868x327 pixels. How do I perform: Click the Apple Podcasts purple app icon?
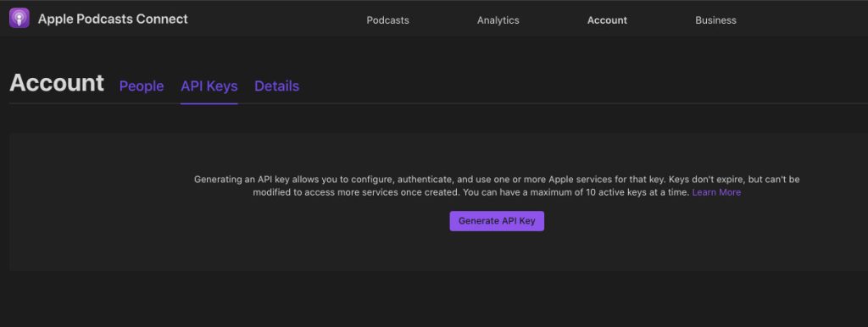(x=19, y=19)
